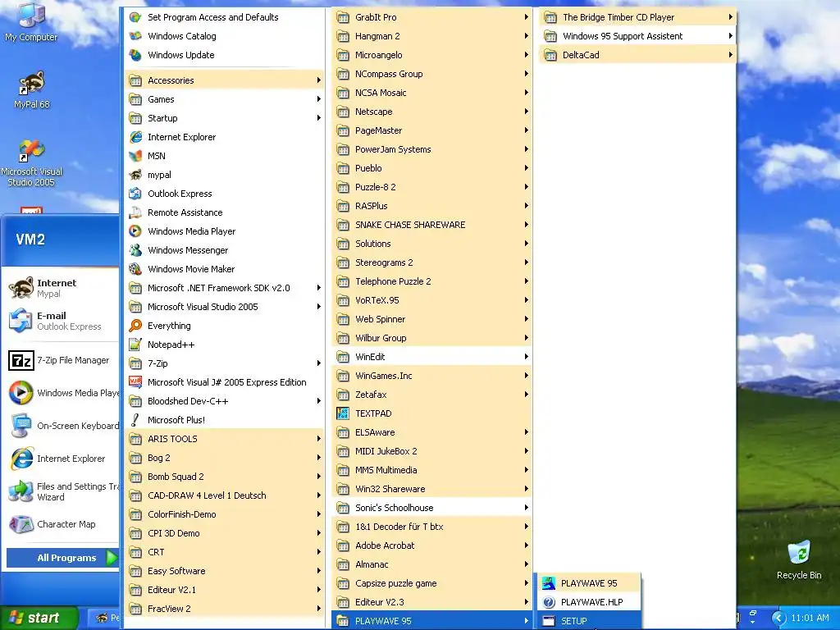Click the taskbar clock showing 11:01 AM
This screenshot has width=840, height=630.
pos(810,618)
